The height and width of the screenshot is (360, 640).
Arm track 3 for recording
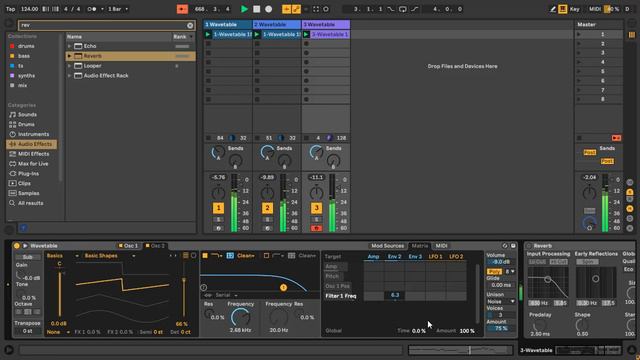click(x=316, y=228)
